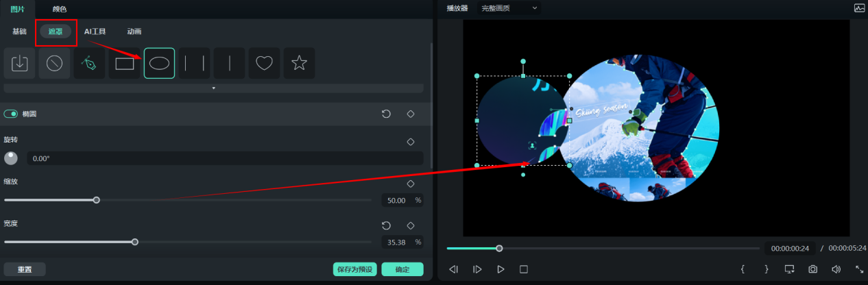
Task: Open the 遮罩 sub-tab
Action: 56,32
